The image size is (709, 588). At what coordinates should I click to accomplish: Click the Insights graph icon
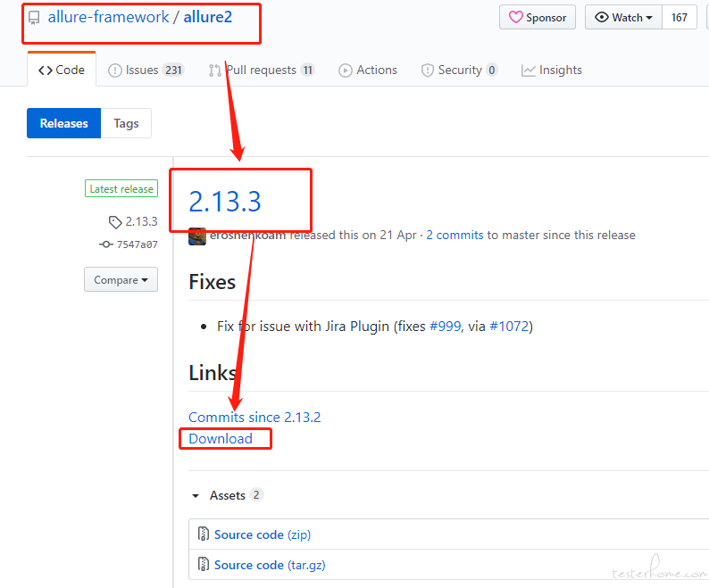[x=528, y=70]
